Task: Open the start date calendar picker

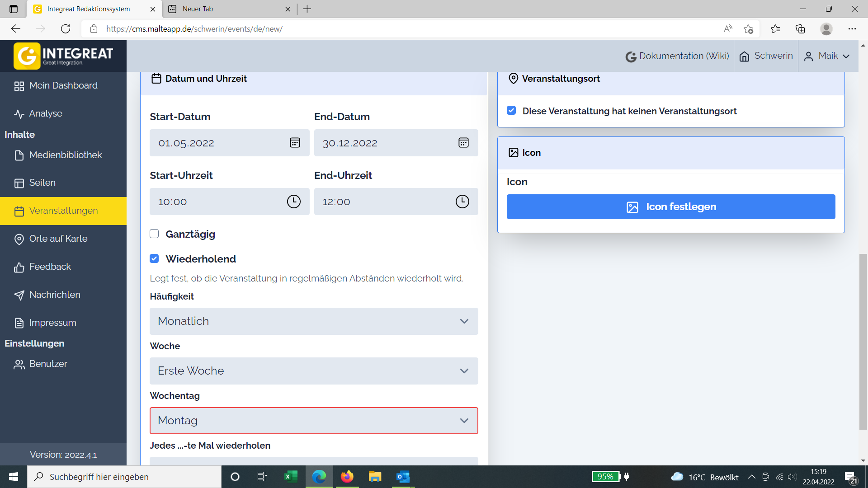Action: [294, 143]
